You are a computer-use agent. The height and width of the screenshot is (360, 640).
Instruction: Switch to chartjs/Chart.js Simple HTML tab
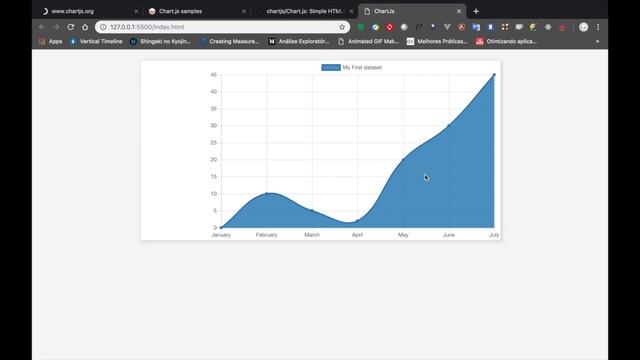[x=304, y=11]
